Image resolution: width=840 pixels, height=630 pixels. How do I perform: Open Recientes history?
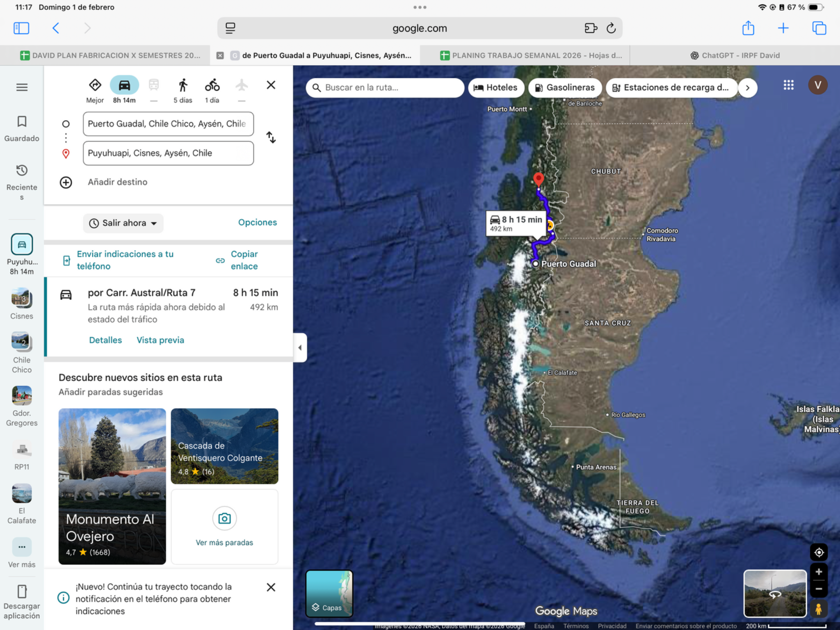(22, 182)
